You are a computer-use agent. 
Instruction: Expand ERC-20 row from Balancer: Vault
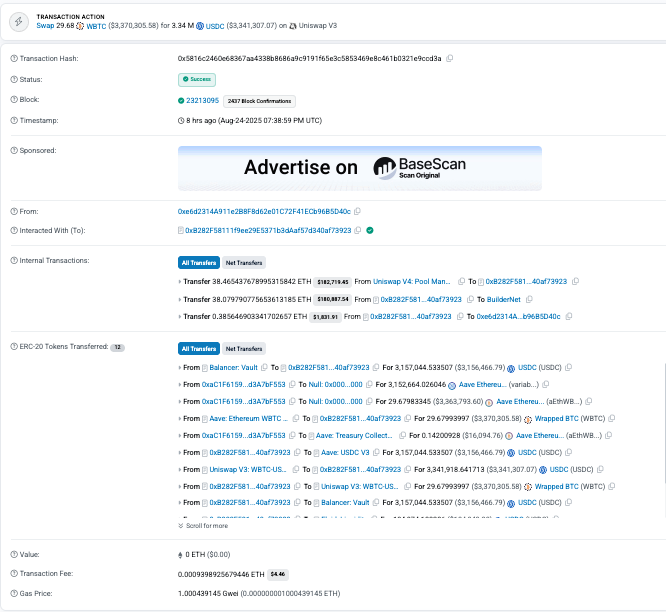pos(180,368)
